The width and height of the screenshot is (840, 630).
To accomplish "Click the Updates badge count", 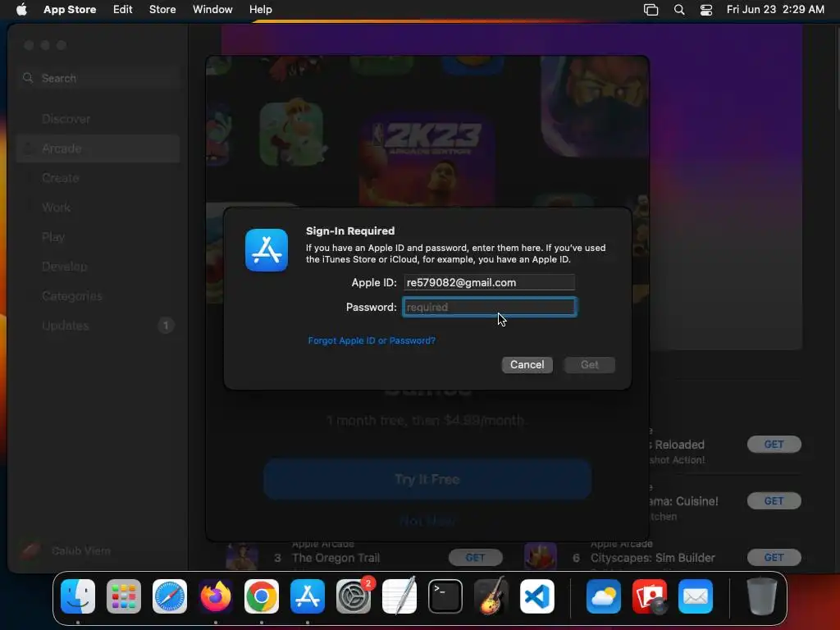I will pyautogui.click(x=166, y=325).
